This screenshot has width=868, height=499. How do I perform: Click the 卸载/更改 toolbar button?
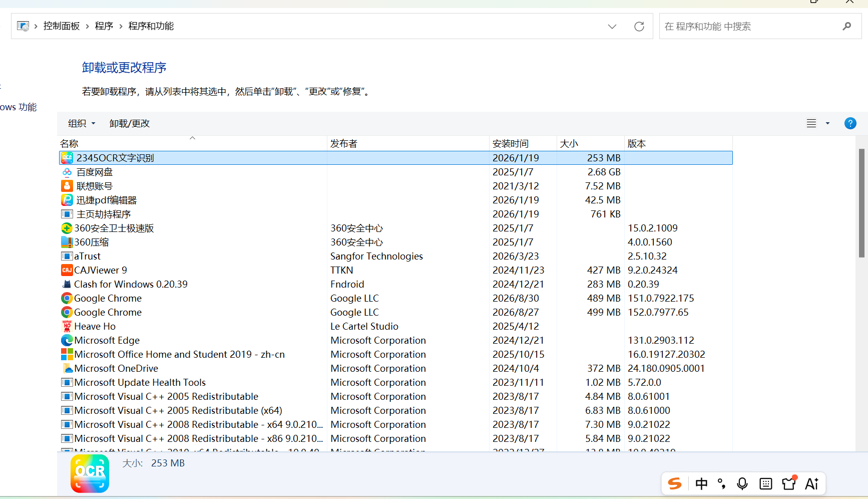(x=129, y=123)
